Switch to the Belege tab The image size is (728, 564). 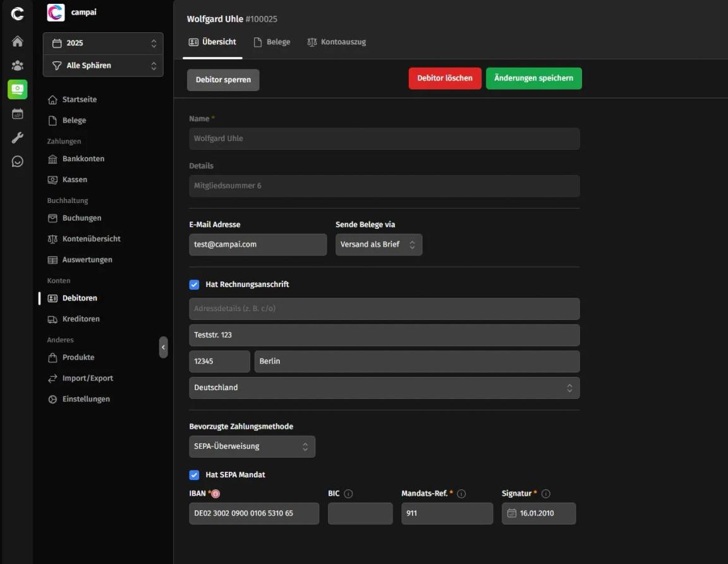tap(272, 42)
